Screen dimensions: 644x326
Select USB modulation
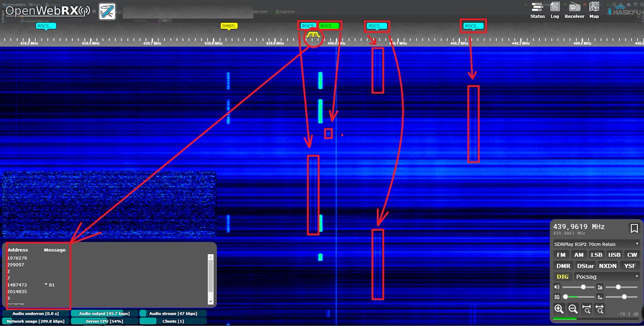point(614,255)
